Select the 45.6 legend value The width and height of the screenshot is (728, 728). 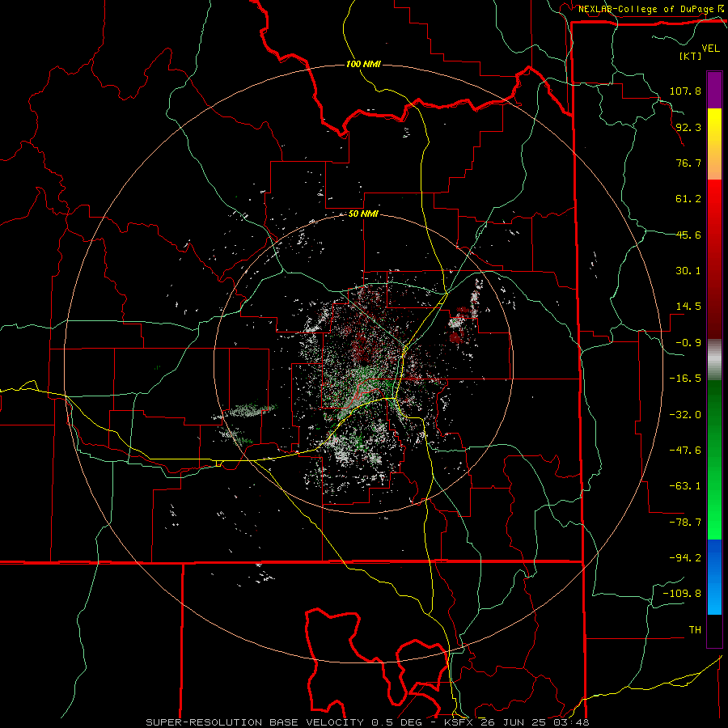point(688,235)
